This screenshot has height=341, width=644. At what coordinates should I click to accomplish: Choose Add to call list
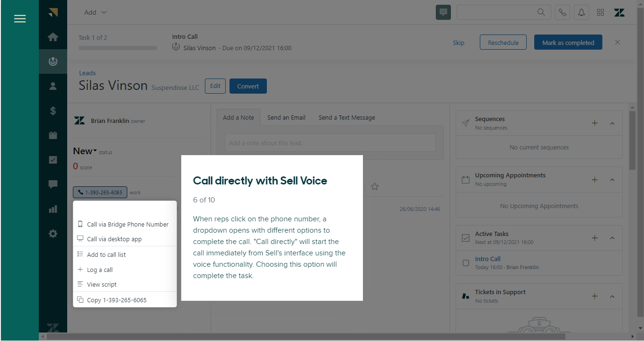click(125, 254)
